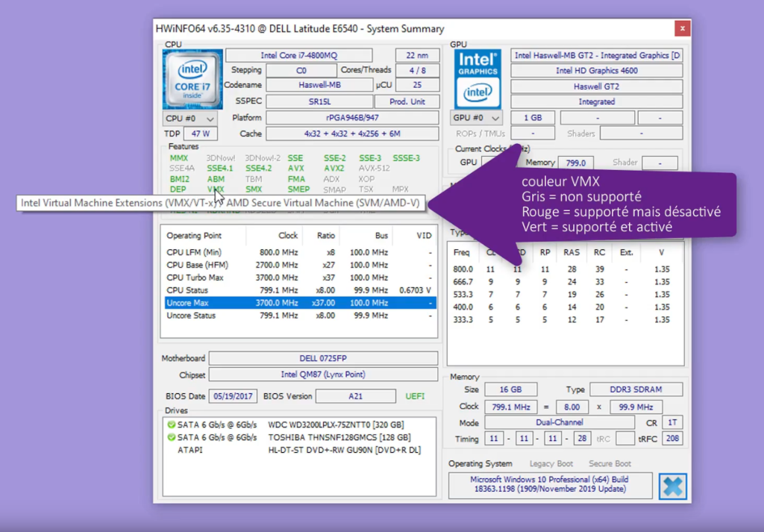Click the Chipset Intel QM87 (Lynx Point) field
This screenshot has height=532, width=764.
click(323, 375)
